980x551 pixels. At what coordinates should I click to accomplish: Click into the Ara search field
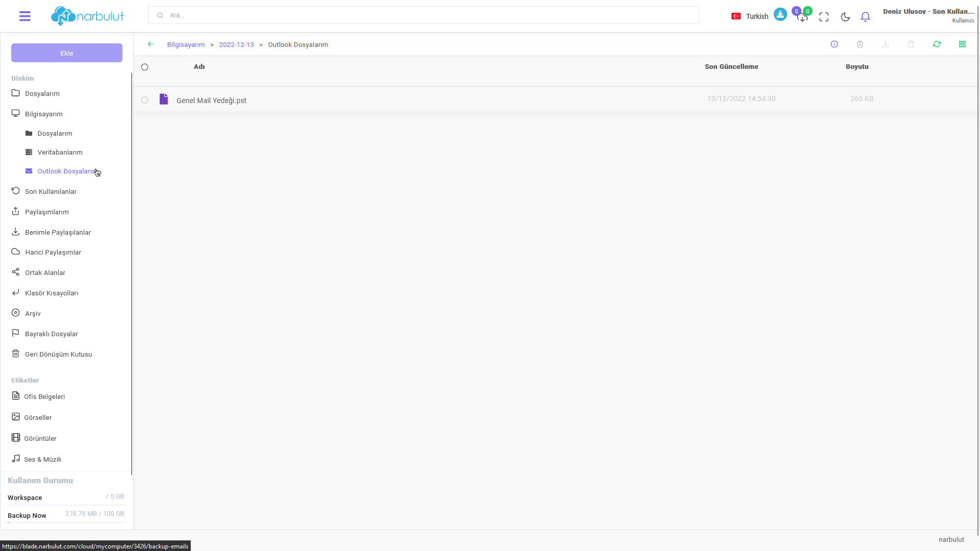click(x=424, y=15)
